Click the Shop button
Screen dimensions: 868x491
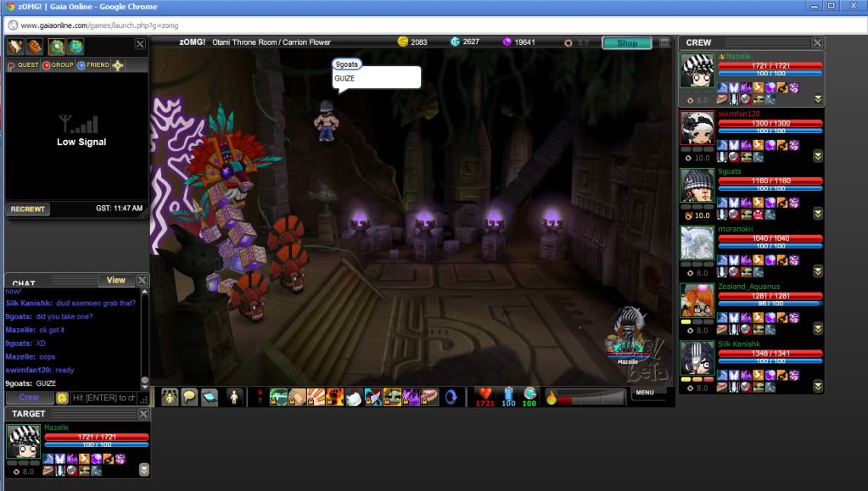coord(627,42)
